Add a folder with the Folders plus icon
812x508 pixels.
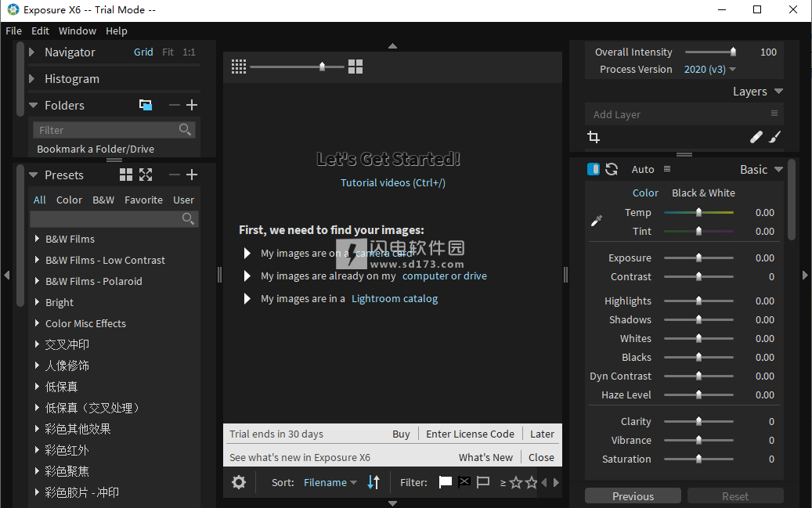192,105
